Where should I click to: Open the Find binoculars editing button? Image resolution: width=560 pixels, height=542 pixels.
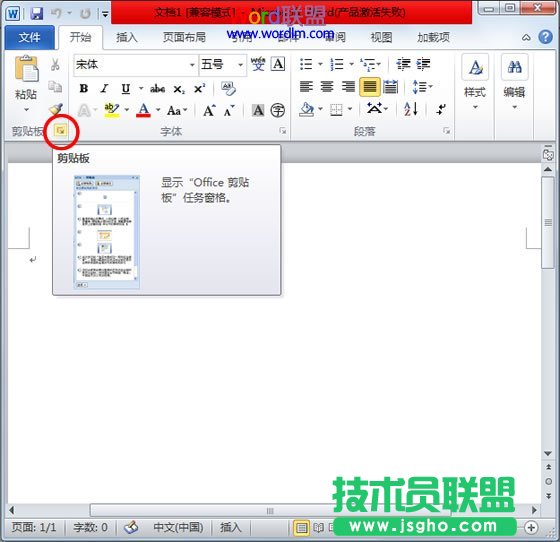point(514,67)
